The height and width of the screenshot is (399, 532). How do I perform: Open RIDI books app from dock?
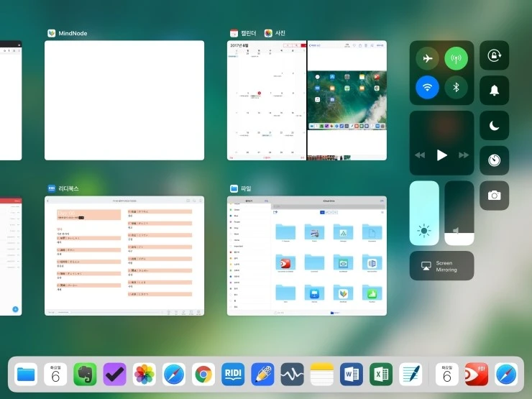coord(233,375)
